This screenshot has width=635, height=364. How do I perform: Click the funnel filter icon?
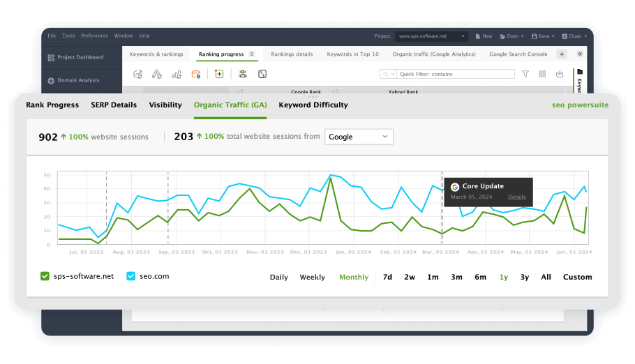tap(525, 74)
